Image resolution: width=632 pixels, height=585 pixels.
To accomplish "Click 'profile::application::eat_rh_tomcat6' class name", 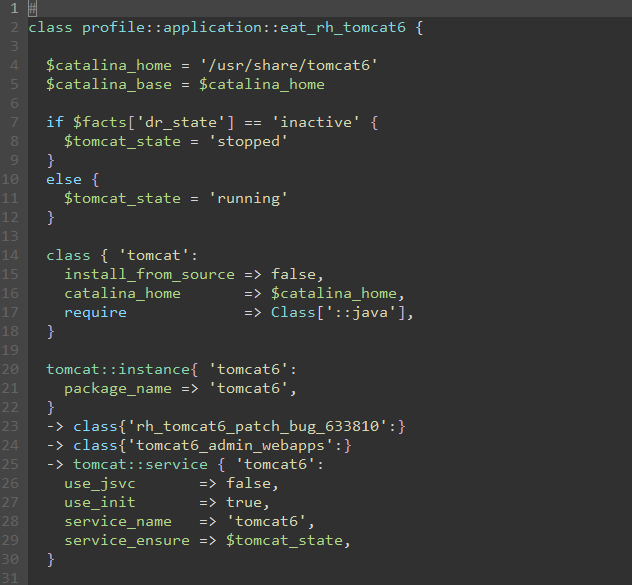I will [x=243, y=28].
